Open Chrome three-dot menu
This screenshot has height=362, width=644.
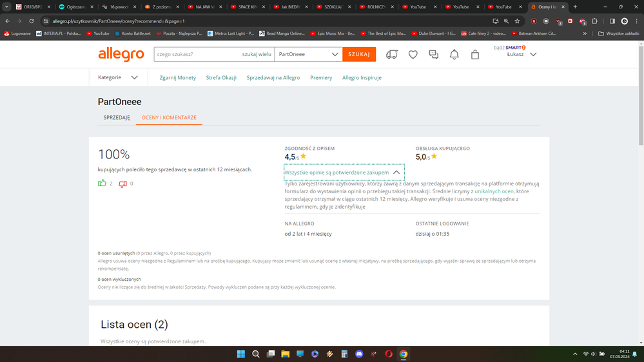click(x=637, y=21)
